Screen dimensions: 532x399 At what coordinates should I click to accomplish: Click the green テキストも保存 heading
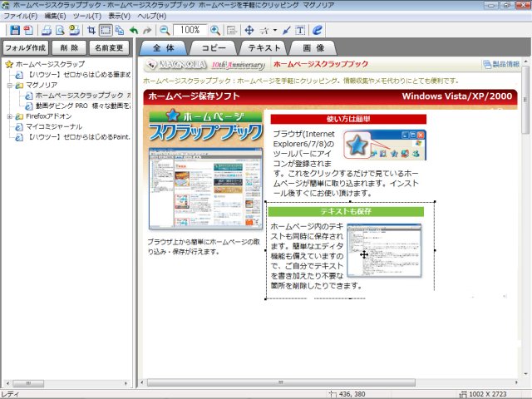346,211
